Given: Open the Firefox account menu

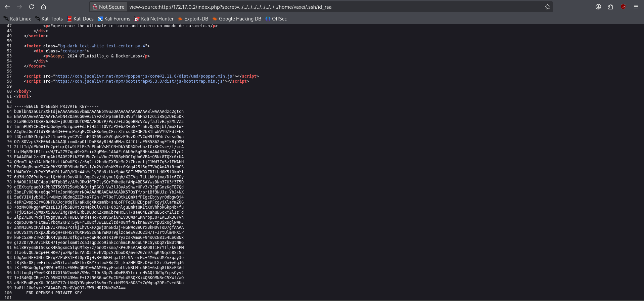Looking at the screenshot, I should tap(598, 7).
